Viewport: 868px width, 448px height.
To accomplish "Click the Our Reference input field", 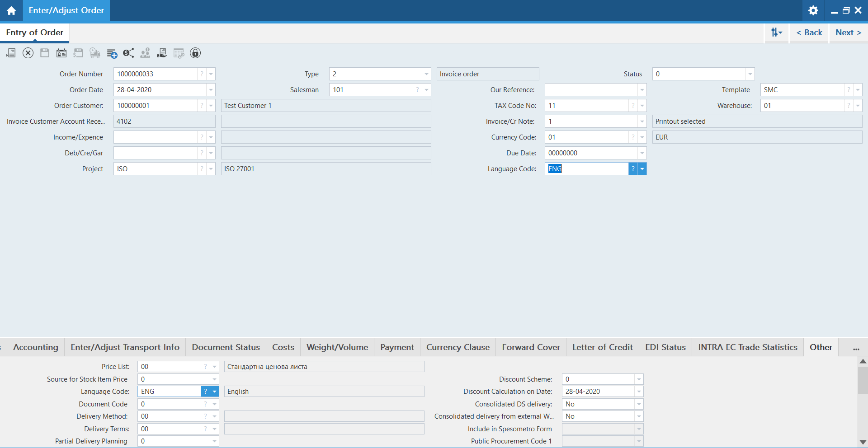I will (590, 90).
